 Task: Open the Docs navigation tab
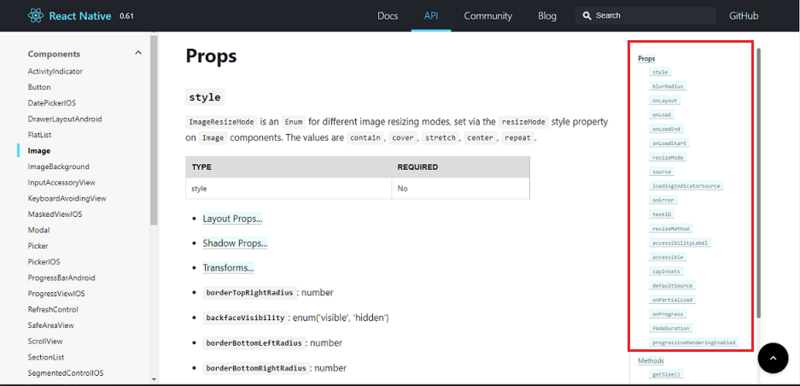click(x=387, y=16)
